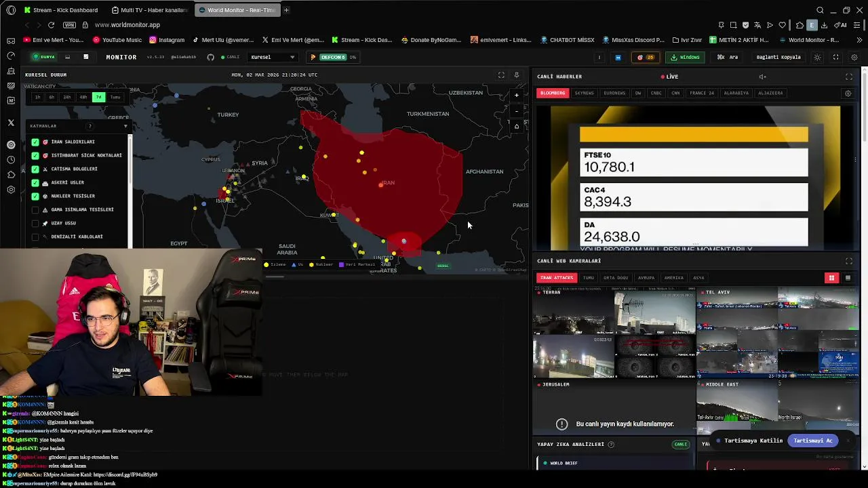The image size is (868, 488).
Task: Select the Iran Attacks webcams tab
Action: [557, 278]
